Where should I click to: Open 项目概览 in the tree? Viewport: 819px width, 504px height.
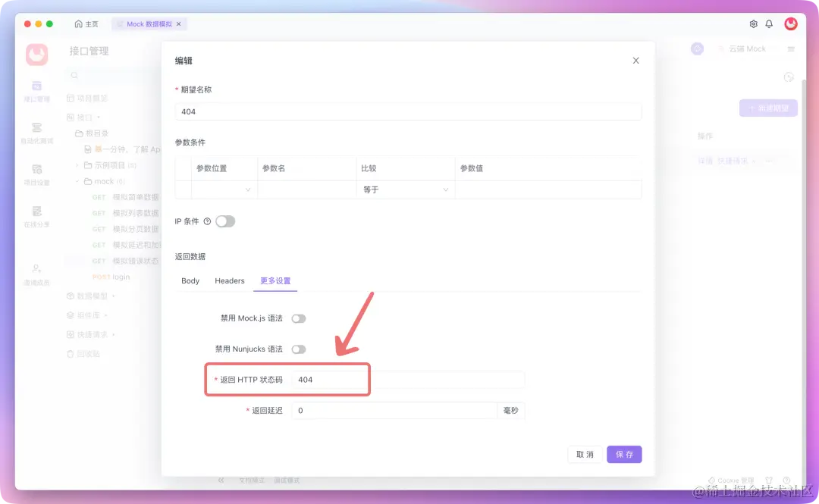pos(86,99)
